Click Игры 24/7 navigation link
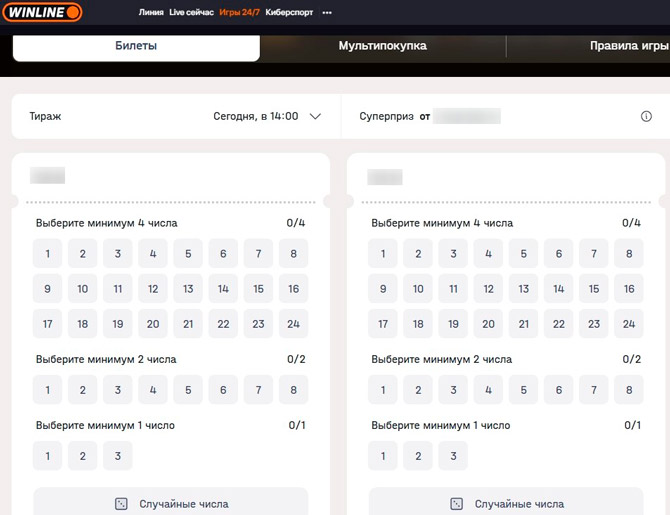 point(239,13)
